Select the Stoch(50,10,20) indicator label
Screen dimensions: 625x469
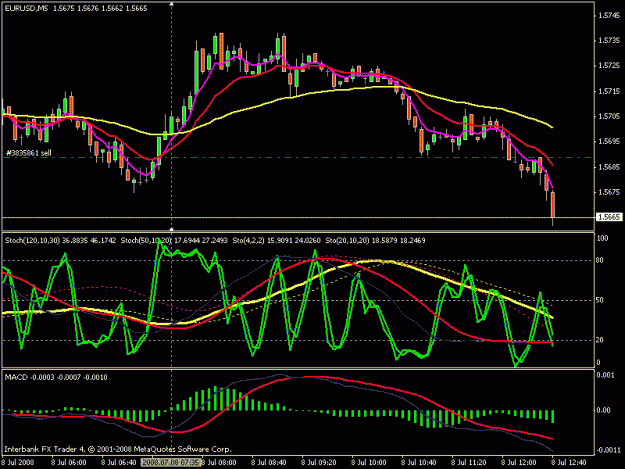(x=146, y=240)
